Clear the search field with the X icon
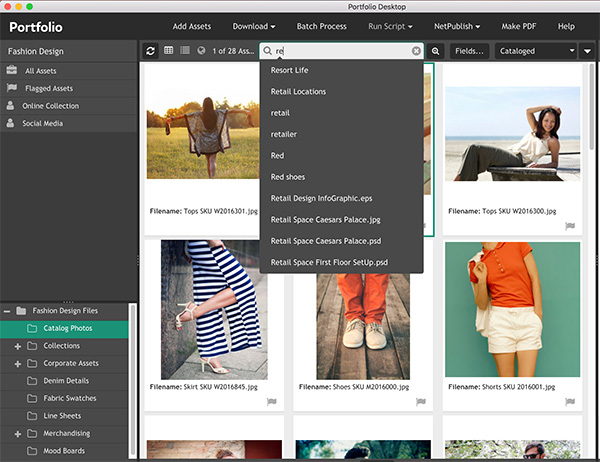600x462 pixels. click(x=416, y=51)
